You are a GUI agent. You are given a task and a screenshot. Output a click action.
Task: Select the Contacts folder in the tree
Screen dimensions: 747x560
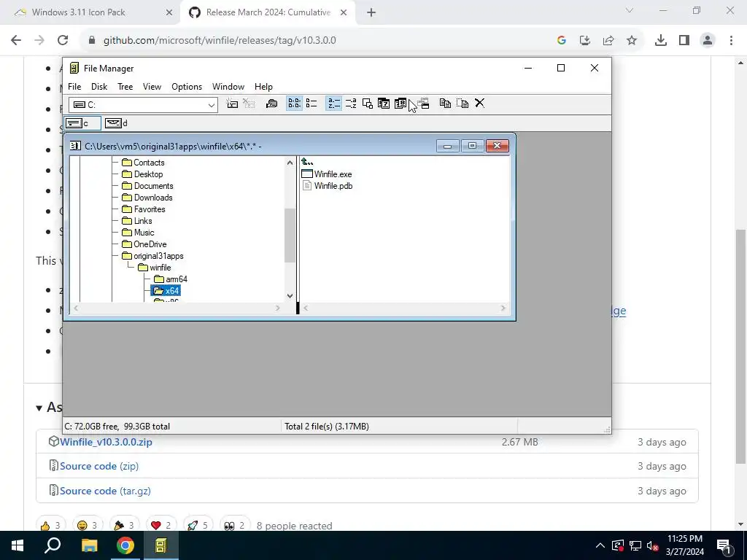tap(144, 163)
